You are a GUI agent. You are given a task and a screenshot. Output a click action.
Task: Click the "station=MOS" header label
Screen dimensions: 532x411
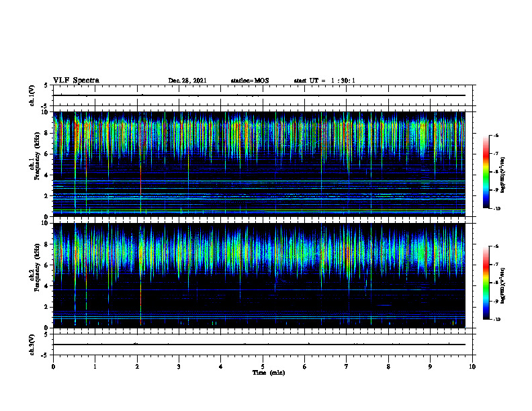(x=250, y=81)
